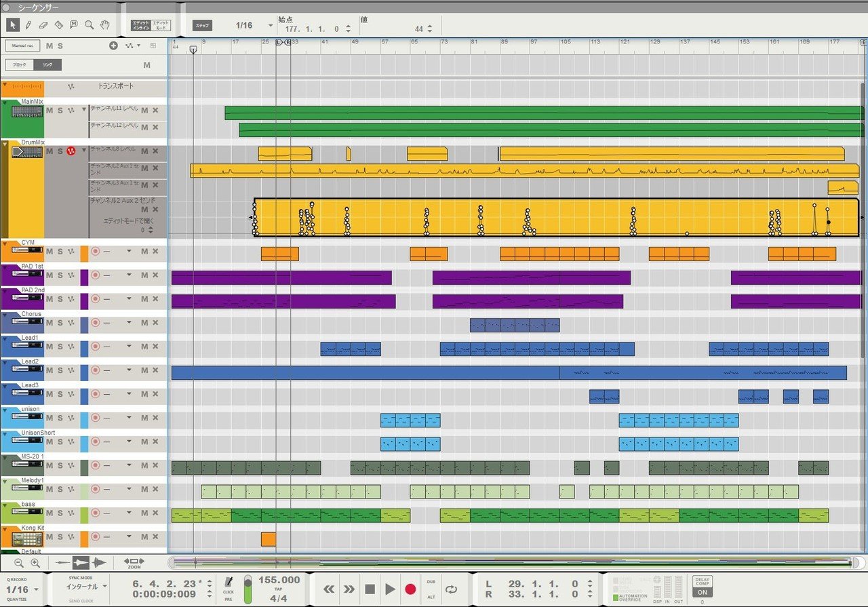Click the Manual rec button

click(22, 45)
